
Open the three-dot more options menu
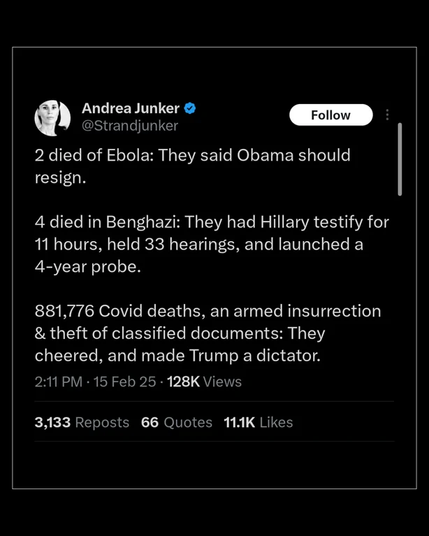[x=387, y=115]
